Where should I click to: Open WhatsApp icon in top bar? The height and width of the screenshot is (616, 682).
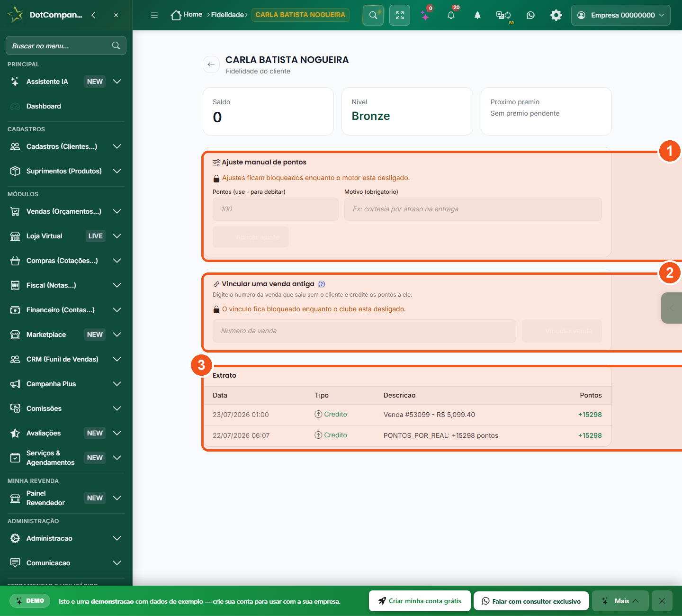point(530,15)
